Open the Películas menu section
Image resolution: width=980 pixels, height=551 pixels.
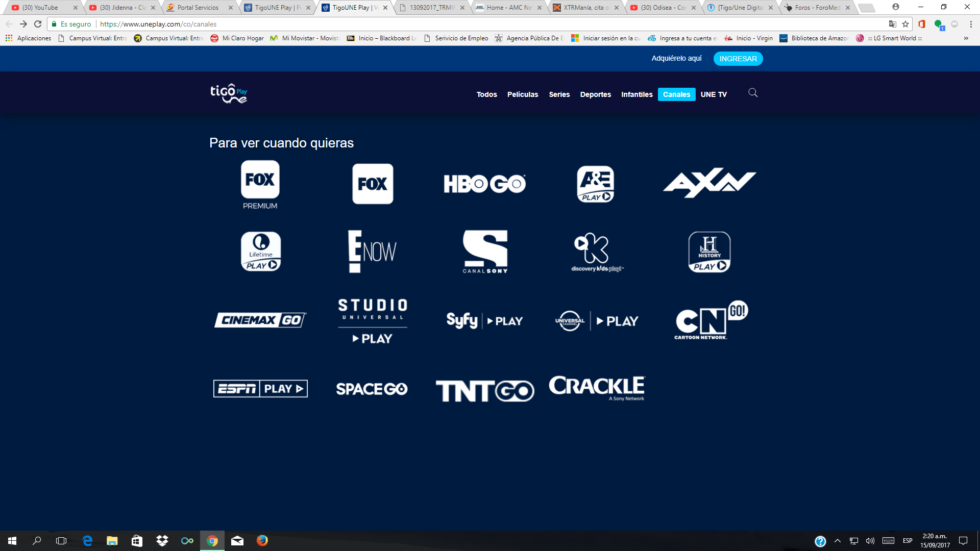522,94
